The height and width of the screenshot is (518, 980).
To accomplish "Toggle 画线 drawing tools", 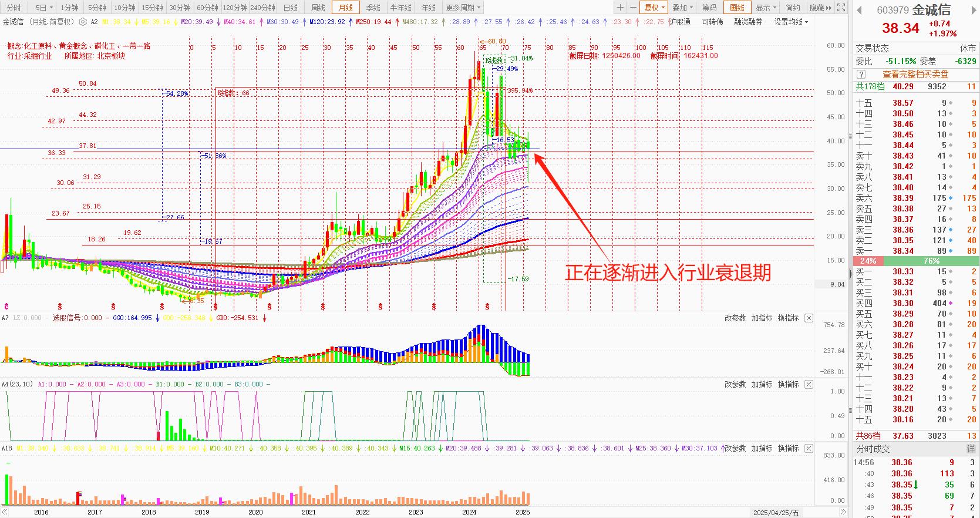I will tap(737, 8).
